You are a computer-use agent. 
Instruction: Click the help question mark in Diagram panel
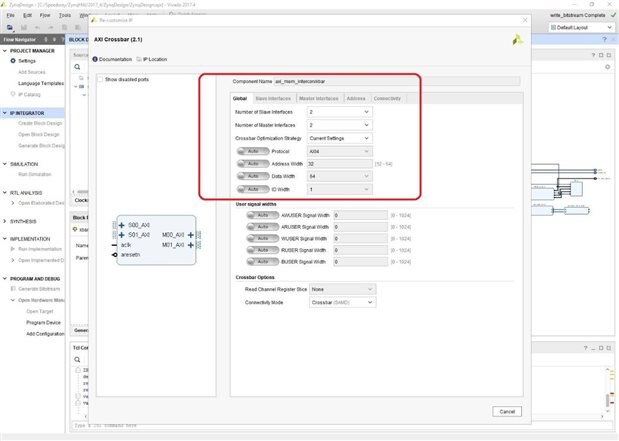click(x=593, y=55)
